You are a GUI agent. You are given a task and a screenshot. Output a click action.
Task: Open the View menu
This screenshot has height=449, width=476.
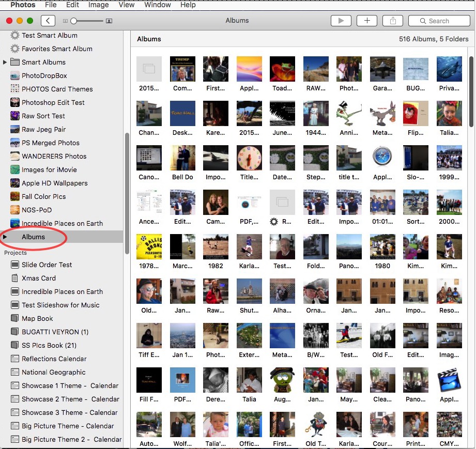pyautogui.click(x=127, y=5)
